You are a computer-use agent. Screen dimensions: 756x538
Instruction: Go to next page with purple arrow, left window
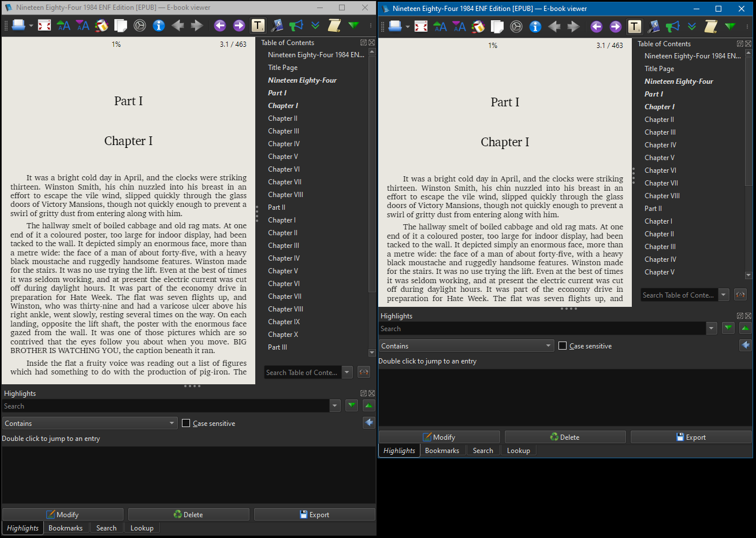click(x=239, y=25)
